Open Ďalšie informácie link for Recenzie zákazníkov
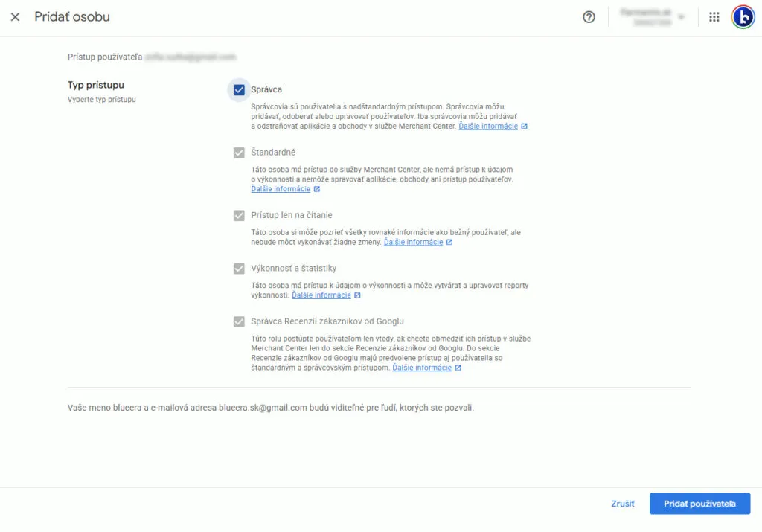Screen dimensions: 762x532 point(422,368)
